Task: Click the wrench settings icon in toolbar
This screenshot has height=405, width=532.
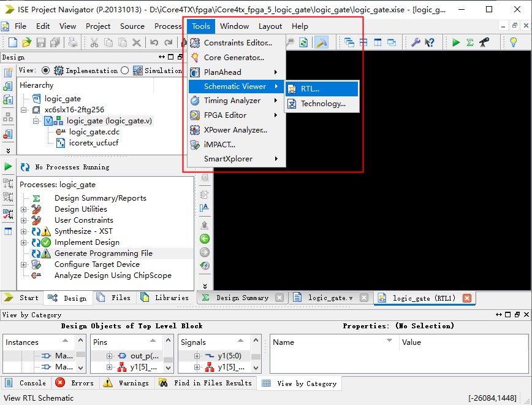Action: (416, 42)
